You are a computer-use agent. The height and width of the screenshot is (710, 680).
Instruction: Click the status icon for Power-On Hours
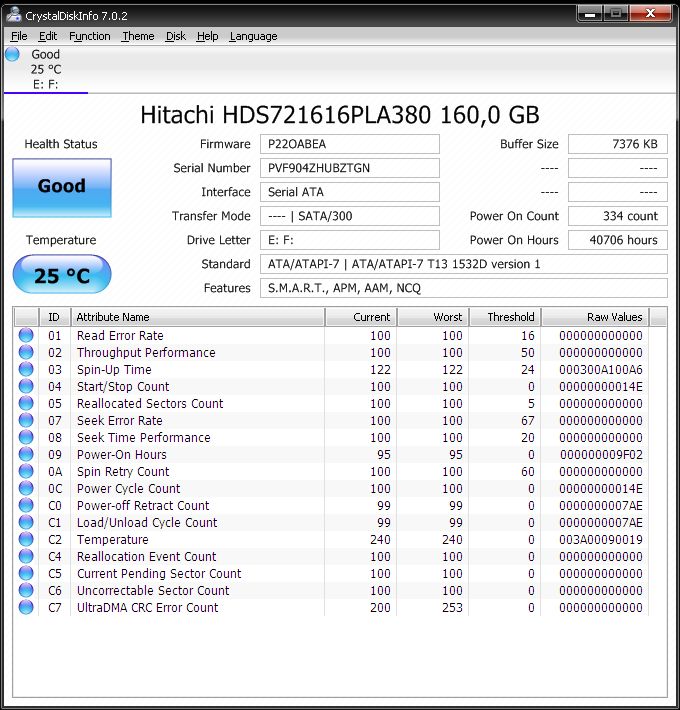point(26,455)
